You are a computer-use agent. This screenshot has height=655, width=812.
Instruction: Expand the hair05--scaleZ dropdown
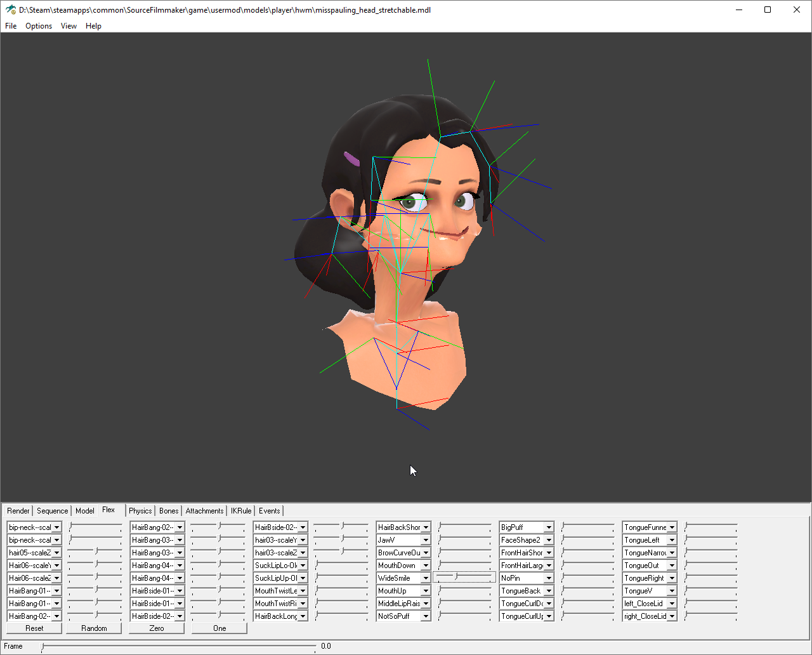point(56,553)
